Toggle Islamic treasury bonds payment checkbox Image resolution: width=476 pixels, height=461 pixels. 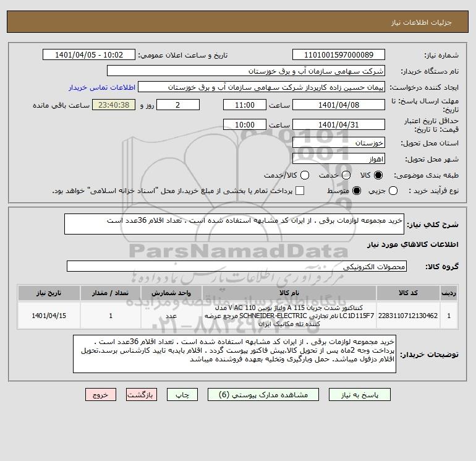pyautogui.click(x=300, y=191)
